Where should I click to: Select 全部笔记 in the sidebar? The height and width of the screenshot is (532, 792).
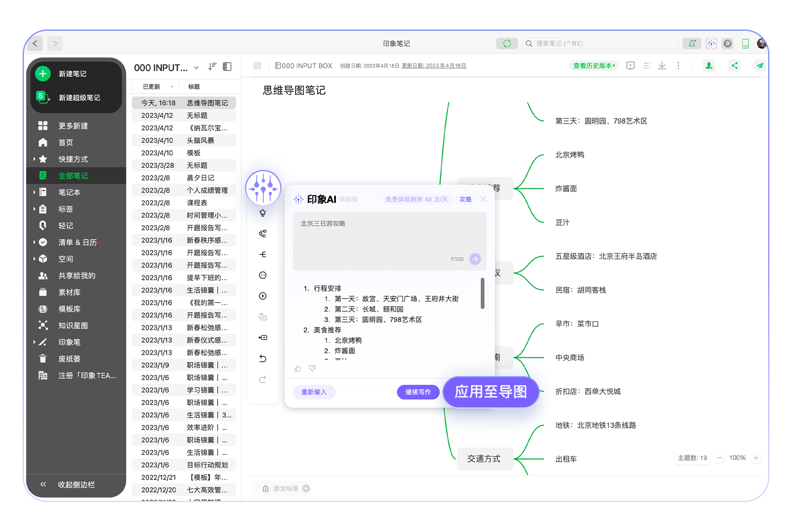coord(76,176)
